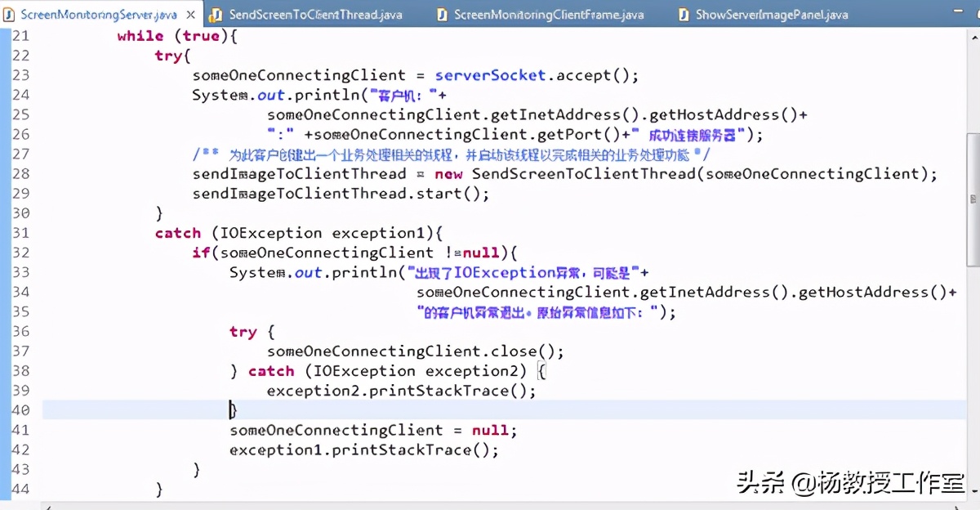Click 'exception2.printStackTrace();' on line 39

[x=402, y=391]
